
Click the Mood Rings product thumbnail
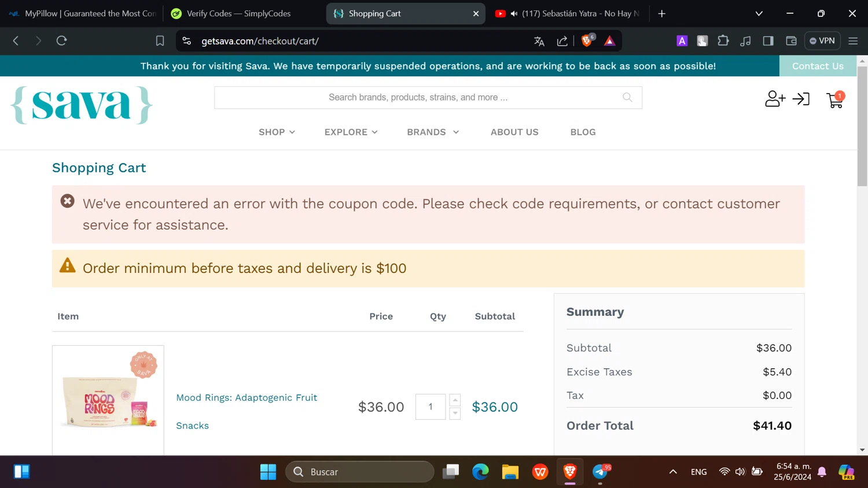coord(108,400)
